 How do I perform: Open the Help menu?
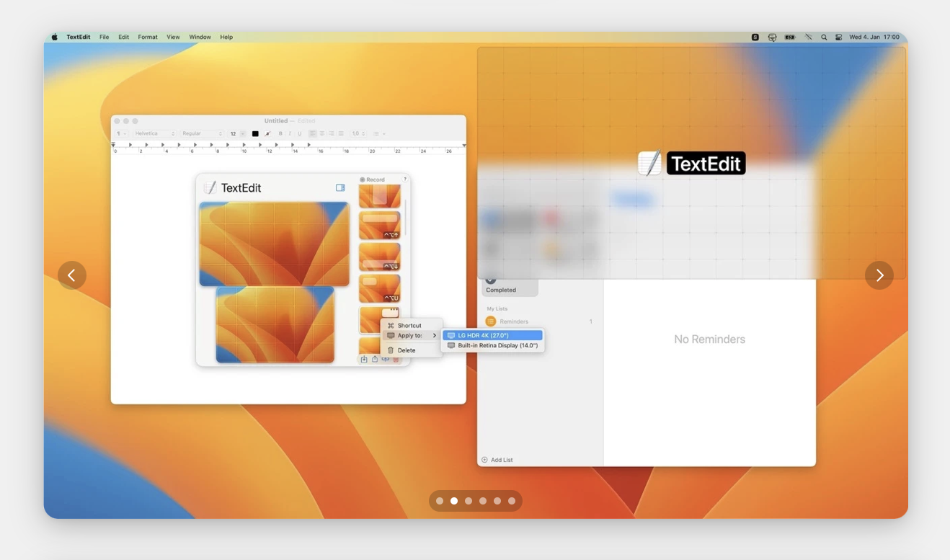point(226,37)
